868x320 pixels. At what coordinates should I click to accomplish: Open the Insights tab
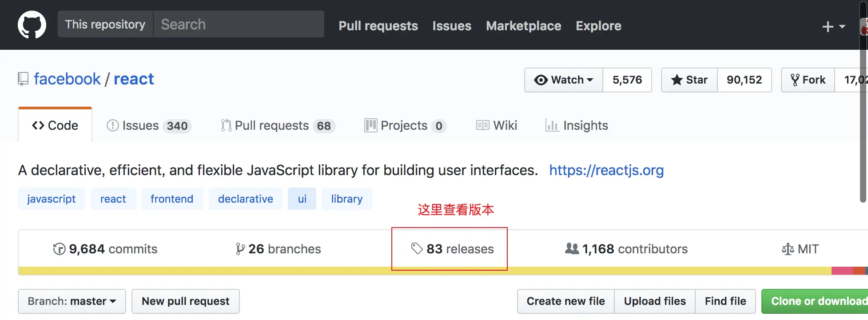click(577, 126)
